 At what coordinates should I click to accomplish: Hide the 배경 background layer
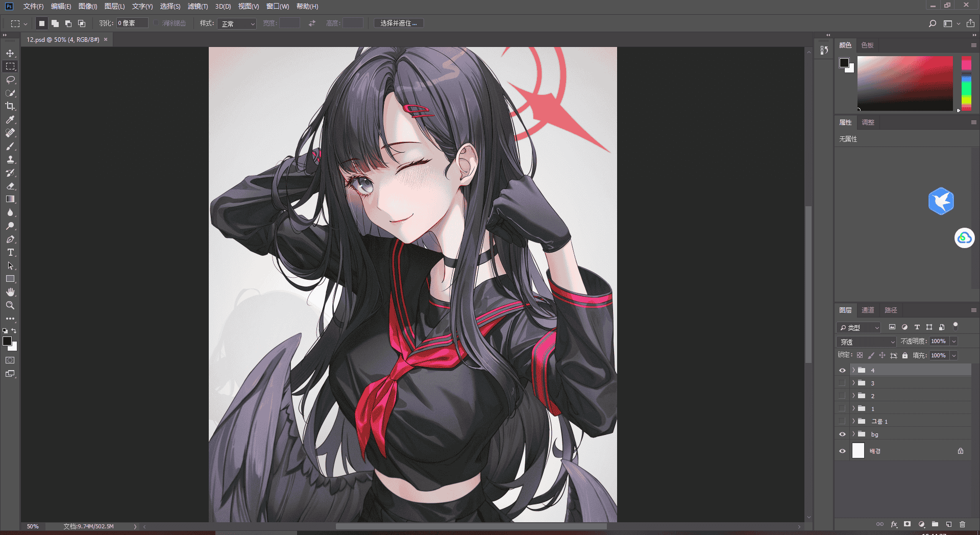pos(842,451)
